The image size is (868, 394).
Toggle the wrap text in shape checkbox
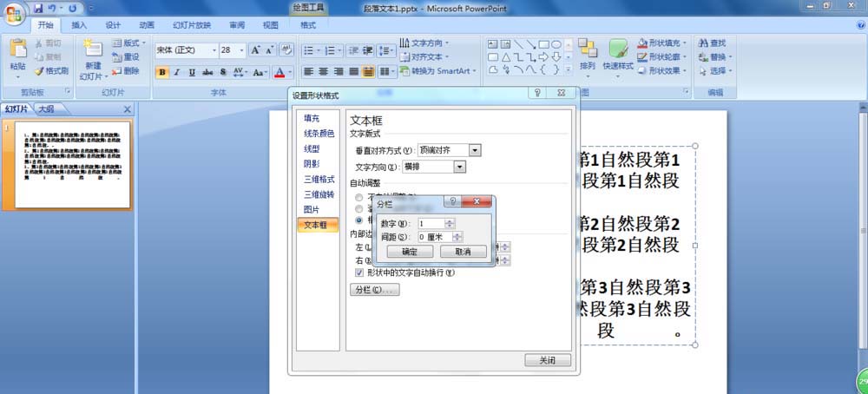point(360,273)
